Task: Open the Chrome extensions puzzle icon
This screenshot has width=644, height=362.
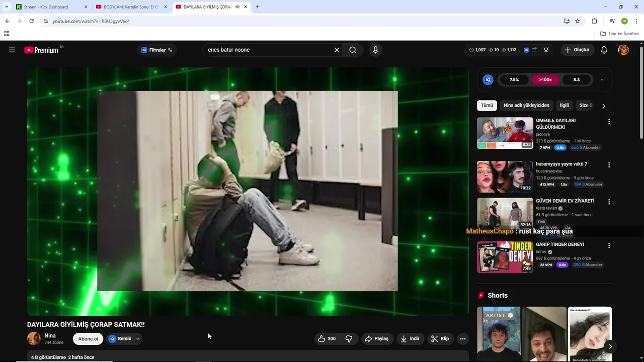Action: coord(594,21)
